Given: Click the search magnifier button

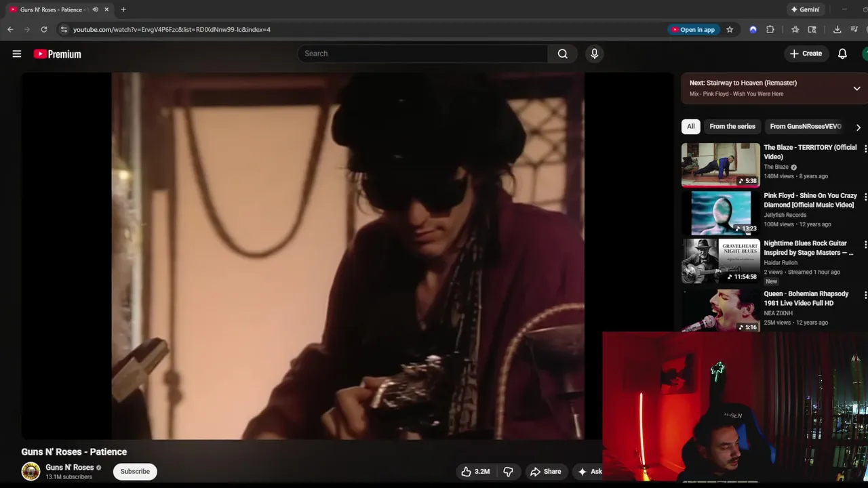Looking at the screenshot, I should [x=562, y=54].
